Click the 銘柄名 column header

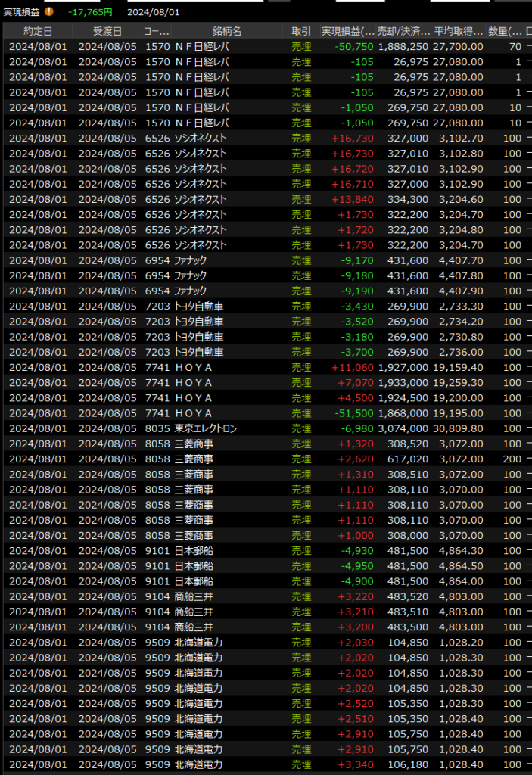pyautogui.click(x=226, y=31)
